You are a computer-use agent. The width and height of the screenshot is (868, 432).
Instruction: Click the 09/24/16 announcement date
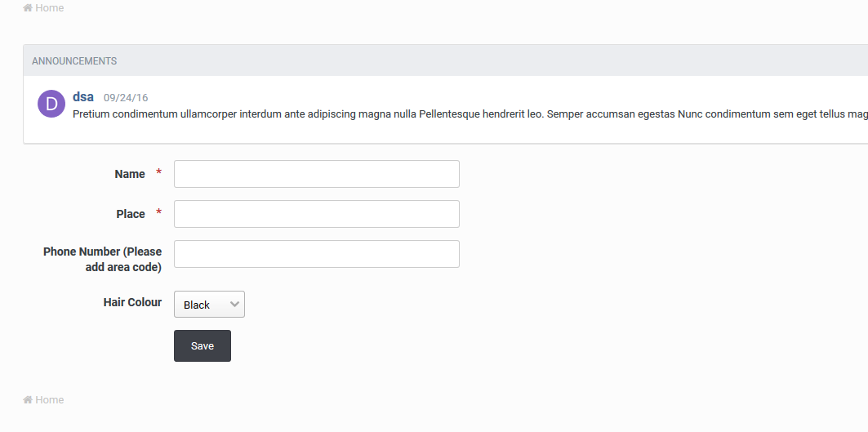[x=126, y=98]
